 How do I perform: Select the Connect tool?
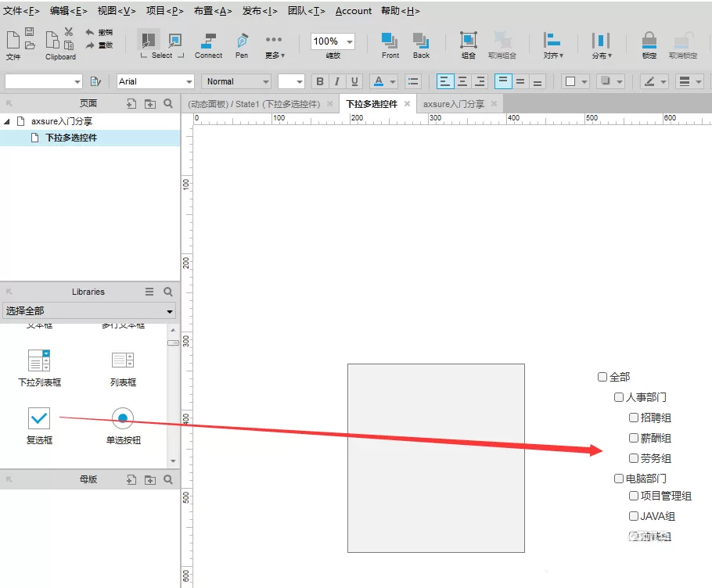[208, 45]
